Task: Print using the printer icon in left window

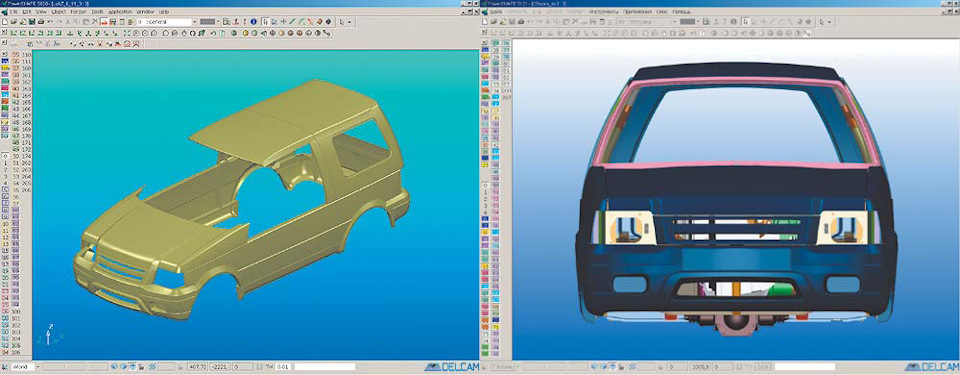Action: pyautogui.click(x=41, y=21)
